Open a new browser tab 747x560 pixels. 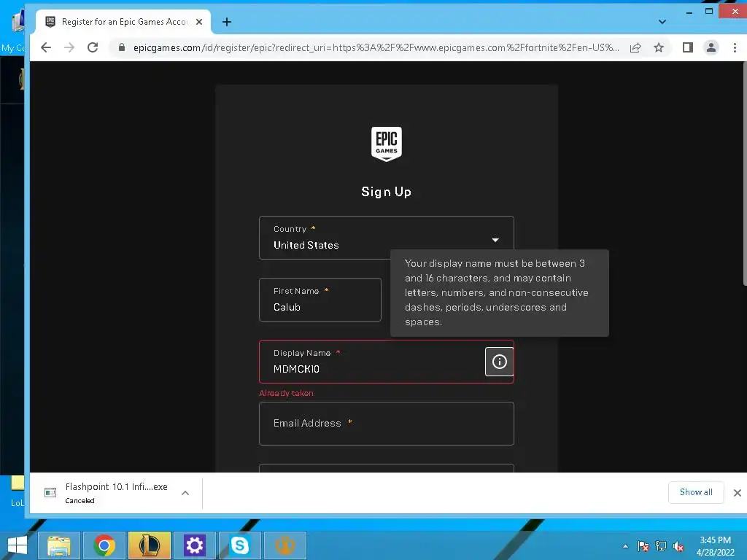(227, 22)
